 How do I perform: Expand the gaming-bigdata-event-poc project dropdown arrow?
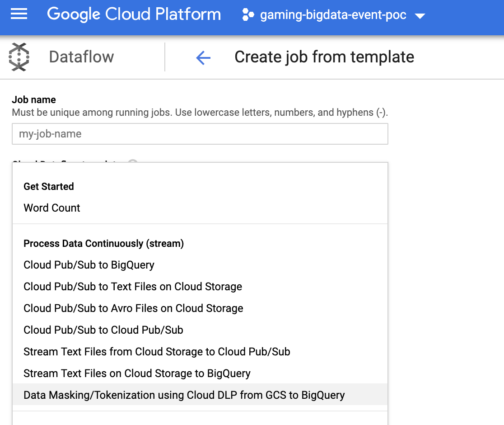420,16
